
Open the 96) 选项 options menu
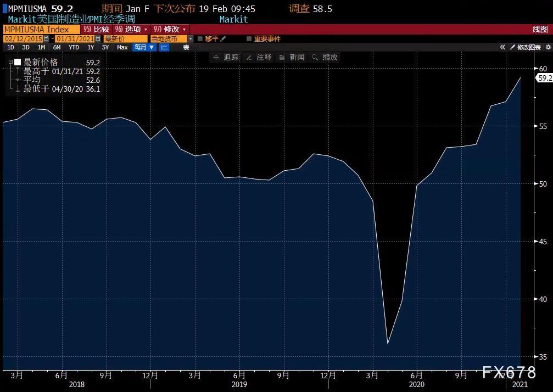[131, 29]
